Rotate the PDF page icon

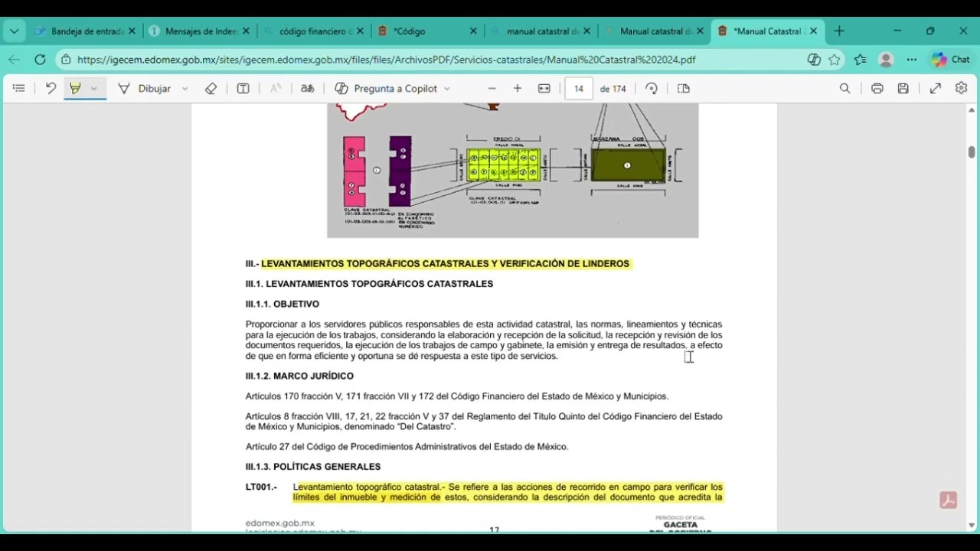(x=652, y=89)
